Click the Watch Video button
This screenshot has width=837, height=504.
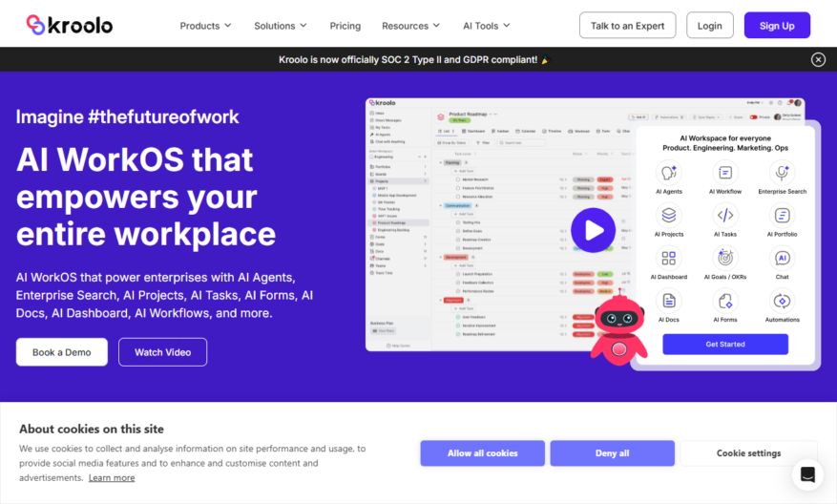click(x=162, y=352)
